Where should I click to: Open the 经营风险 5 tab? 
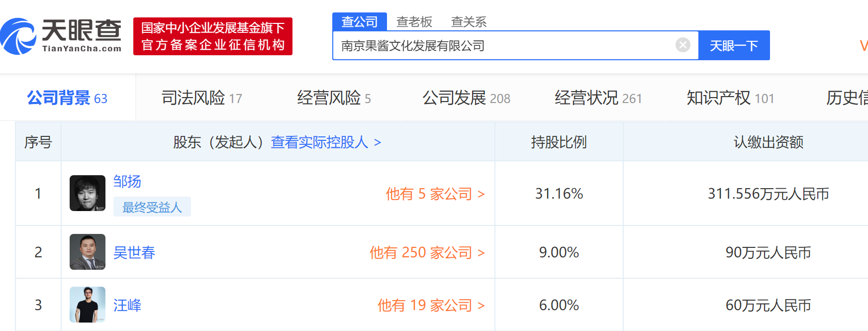pos(334,98)
